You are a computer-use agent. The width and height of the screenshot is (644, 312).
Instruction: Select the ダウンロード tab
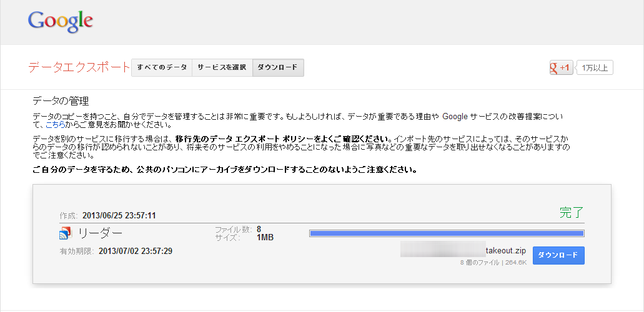click(x=278, y=67)
